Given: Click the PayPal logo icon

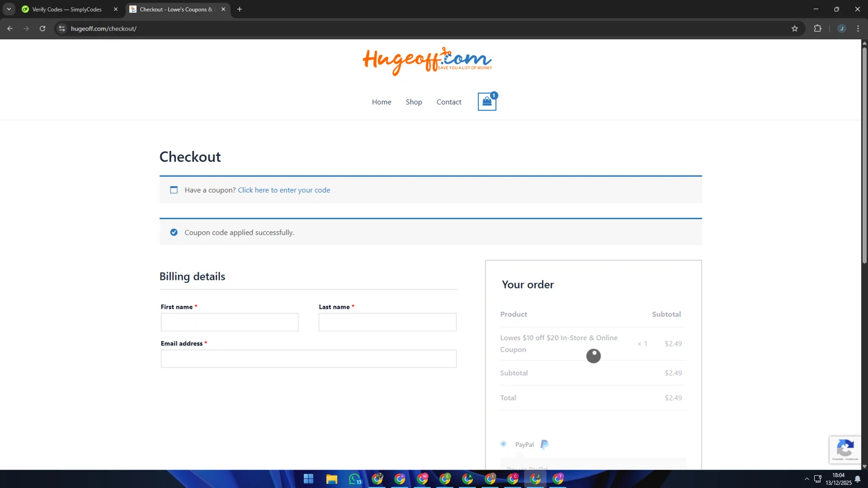Looking at the screenshot, I should [544, 444].
